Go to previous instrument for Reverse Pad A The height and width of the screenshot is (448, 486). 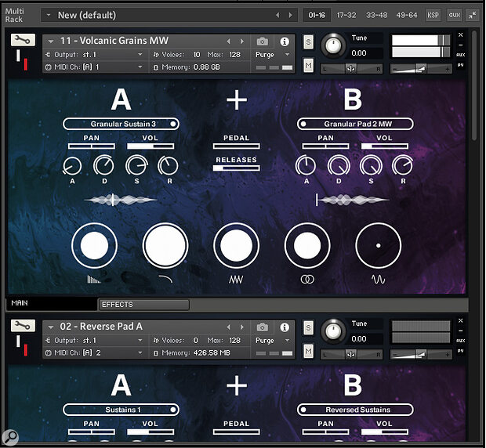228,327
